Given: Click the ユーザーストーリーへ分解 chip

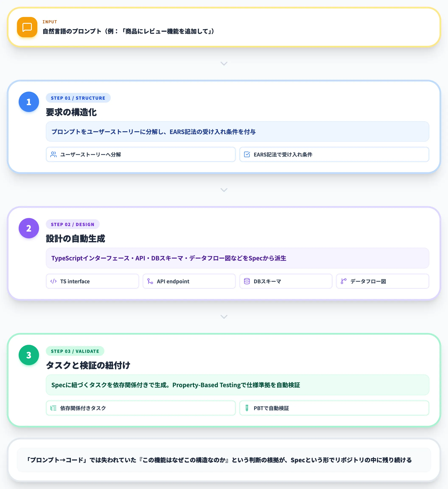Looking at the screenshot, I should (141, 155).
